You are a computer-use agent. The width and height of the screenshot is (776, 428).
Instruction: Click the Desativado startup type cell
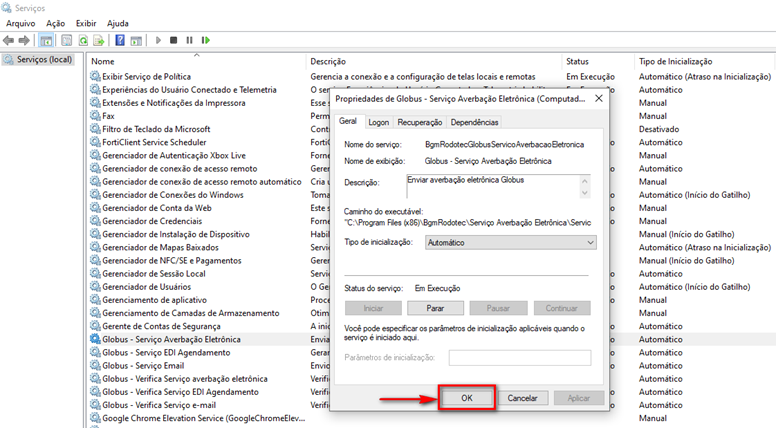tap(659, 129)
